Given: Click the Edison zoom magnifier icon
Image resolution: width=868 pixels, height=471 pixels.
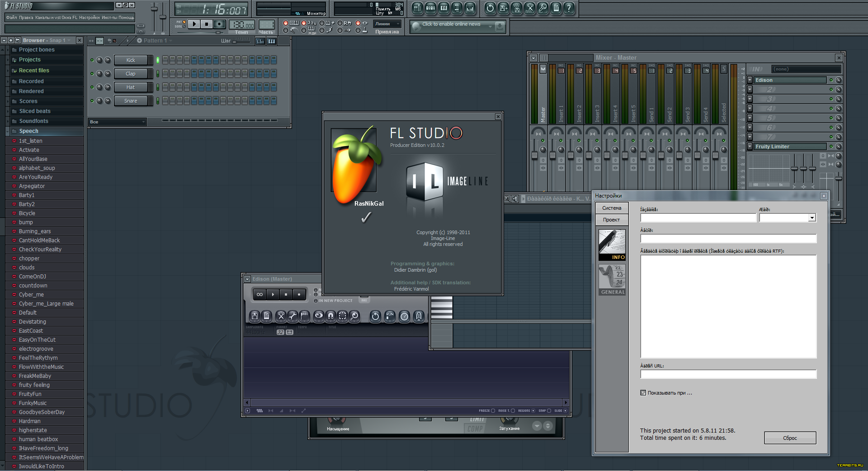Looking at the screenshot, I should point(354,316).
